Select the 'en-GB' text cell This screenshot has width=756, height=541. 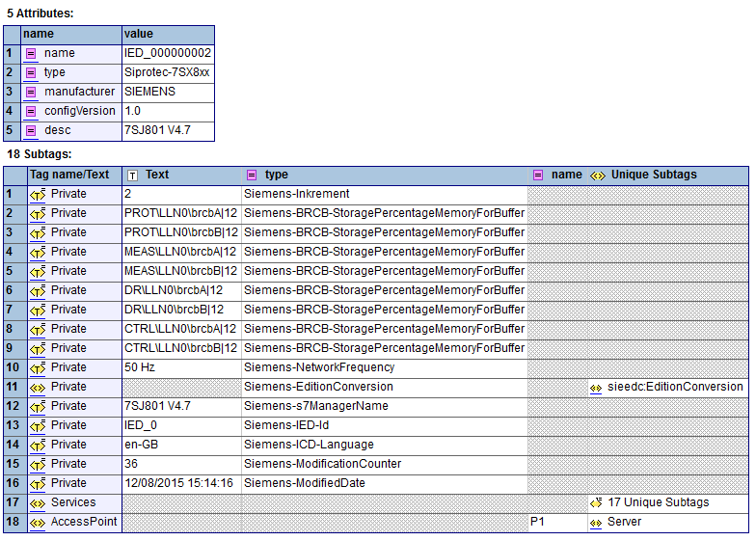pos(181,446)
